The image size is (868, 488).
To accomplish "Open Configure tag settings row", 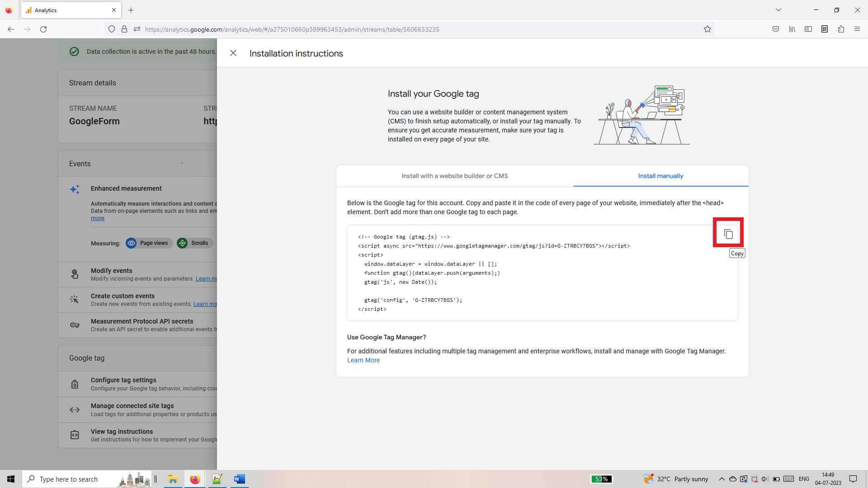I will click(x=138, y=384).
